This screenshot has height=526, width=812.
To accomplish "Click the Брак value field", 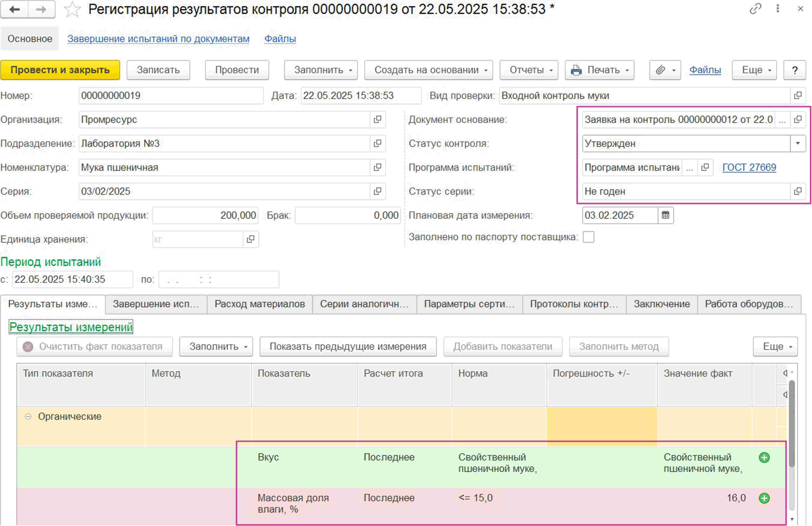I will [348, 215].
